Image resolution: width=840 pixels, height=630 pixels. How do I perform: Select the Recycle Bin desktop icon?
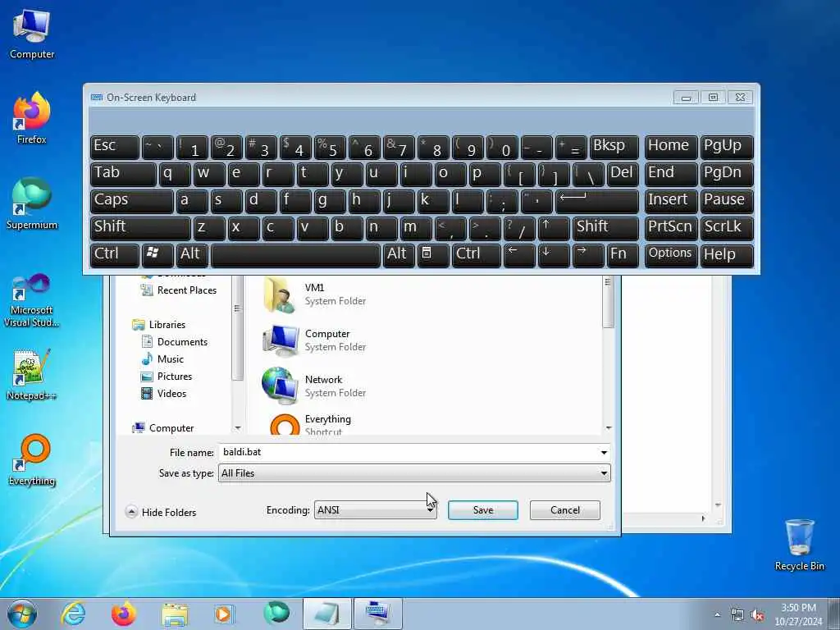pyautogui.click(x=799, y=545)
